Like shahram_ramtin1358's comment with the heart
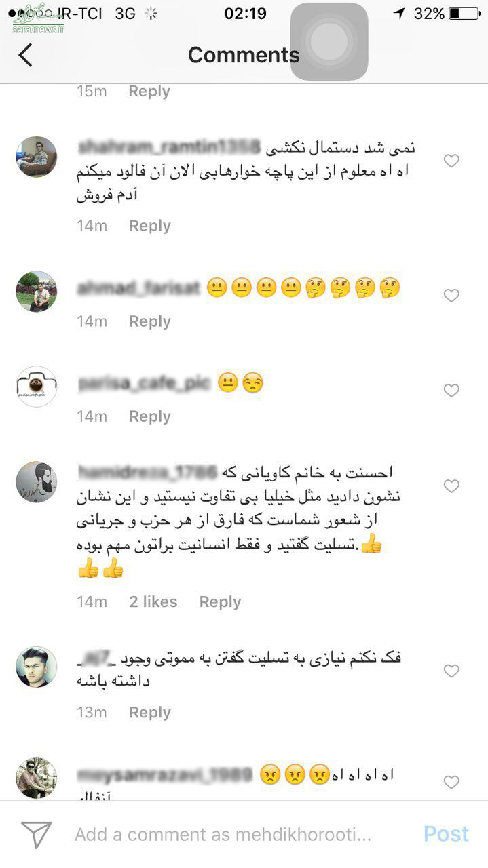The height and width of the screenshot is (868, 488). [451, 161]
